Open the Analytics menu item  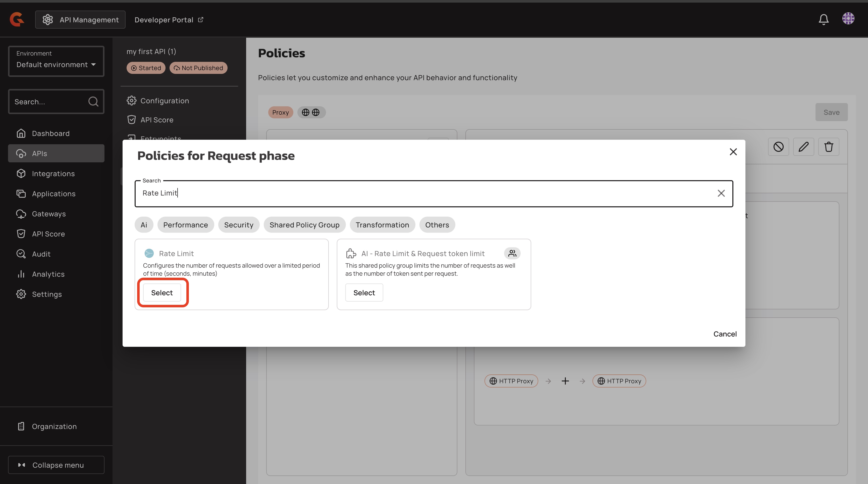pyautogui.click(x=48, y=274)
